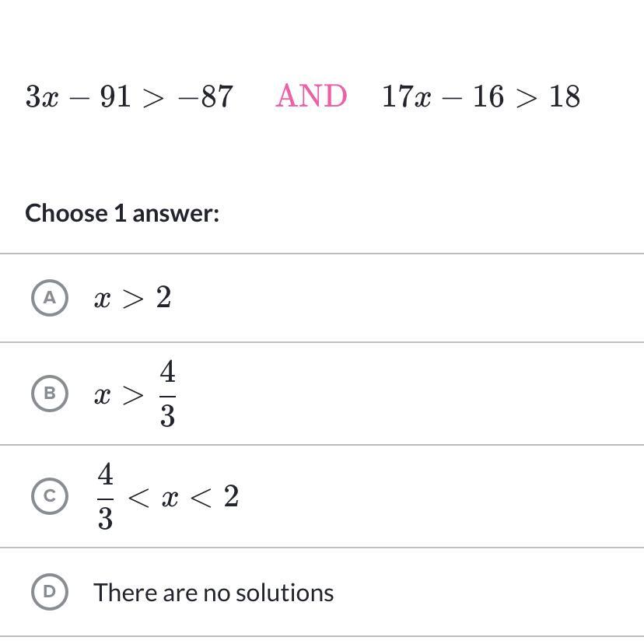Pick the x > 4/3 answer expression
The width and height of the screenshot is (644, 644).
pos(135,394)
